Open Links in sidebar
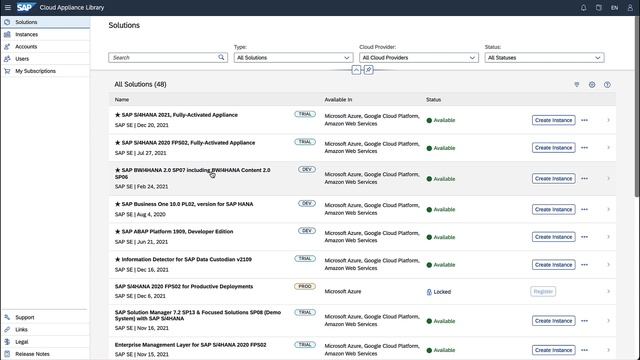This screenshot has height=360, width=640. click(x=45, y=329)
